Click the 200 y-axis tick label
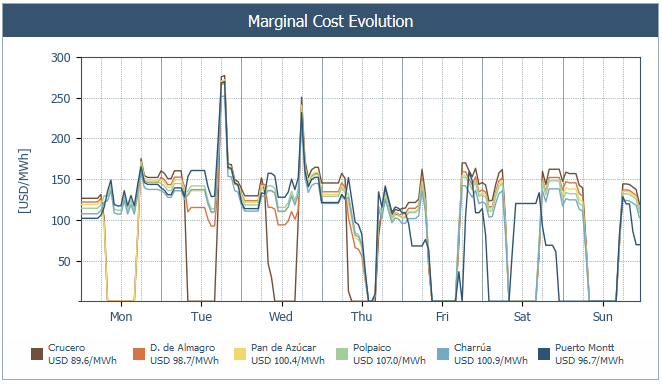 (x=61, y=139)
